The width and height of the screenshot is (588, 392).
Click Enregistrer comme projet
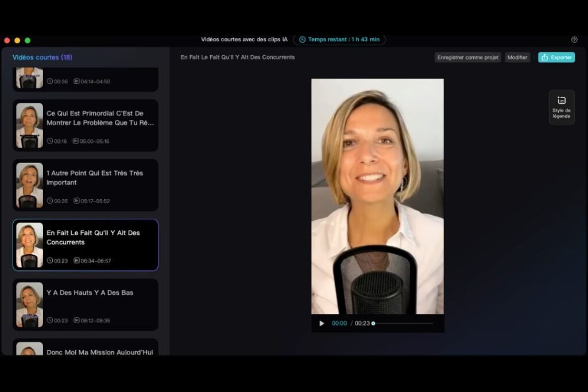click(x=467, y=57)
